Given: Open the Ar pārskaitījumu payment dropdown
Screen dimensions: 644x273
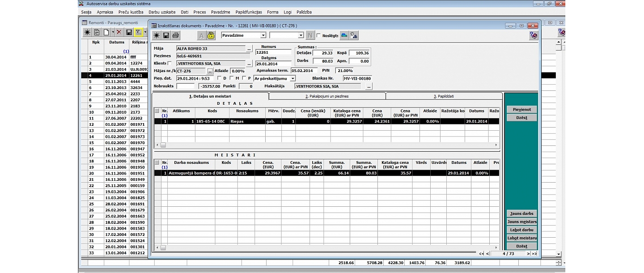Looking at the screenshot, I should (x=292, y=78).
